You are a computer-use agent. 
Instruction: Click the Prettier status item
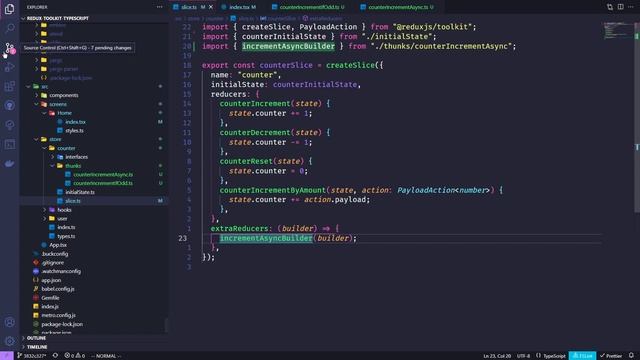click(x=611, y=356)
